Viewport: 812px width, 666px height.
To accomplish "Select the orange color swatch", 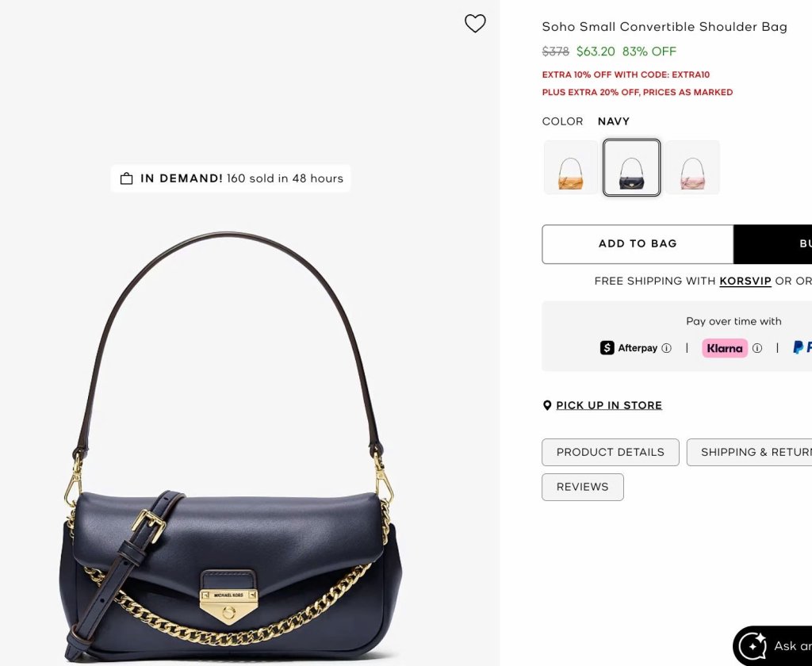I will point(571,167).
